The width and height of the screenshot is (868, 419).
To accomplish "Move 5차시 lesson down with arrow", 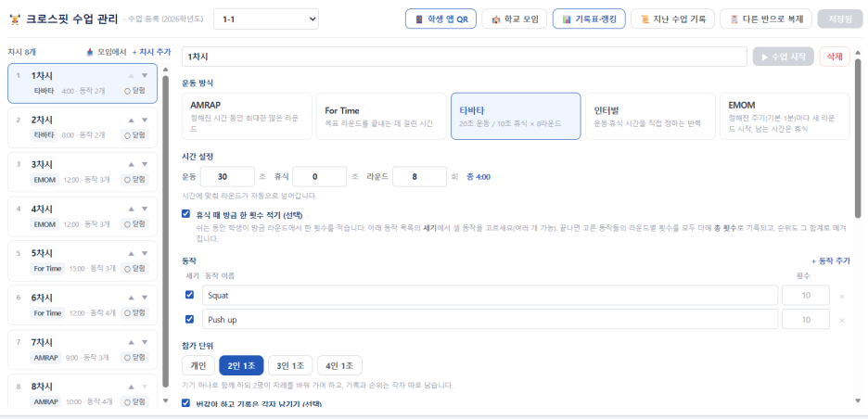I will pos(145,253).
